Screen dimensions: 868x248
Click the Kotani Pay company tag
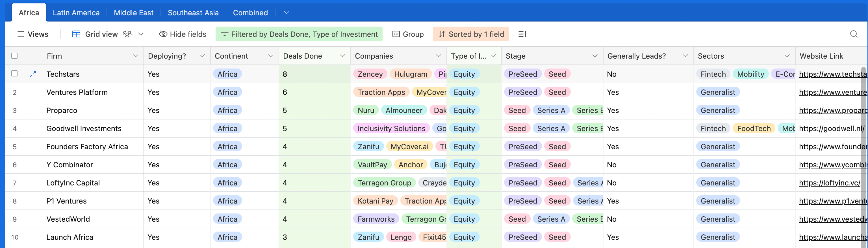pyautogui.click(x=375, y=201)
